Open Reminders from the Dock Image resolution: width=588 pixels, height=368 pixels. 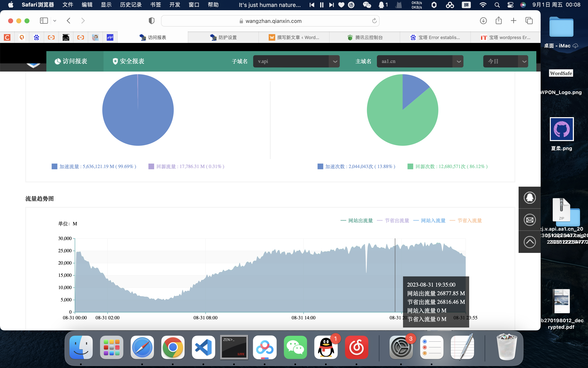pyautogui.click(x=432, y=347)
